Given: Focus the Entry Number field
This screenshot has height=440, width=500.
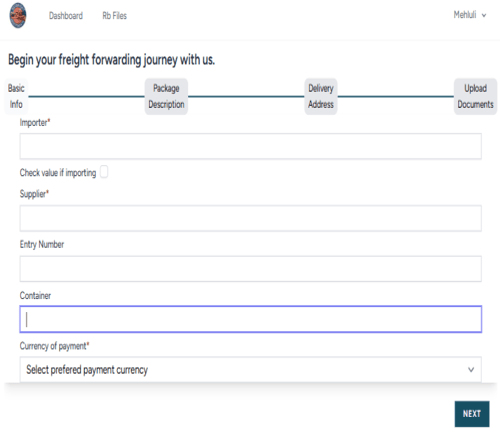Looking at the screenshot, I should tap(250, 269).
